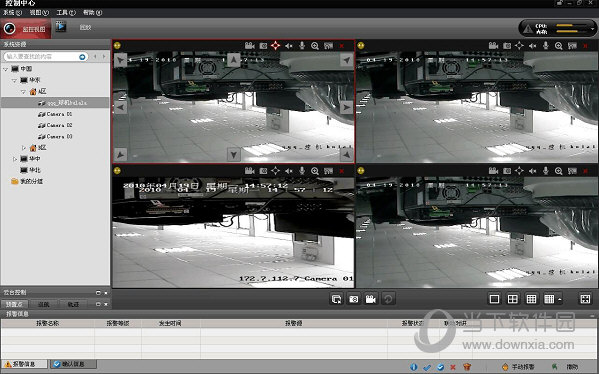This screenshot has height=374, width=599.
Task: Click PTZ up-right diagonal arrow
Action: click(x=346, y=60)
